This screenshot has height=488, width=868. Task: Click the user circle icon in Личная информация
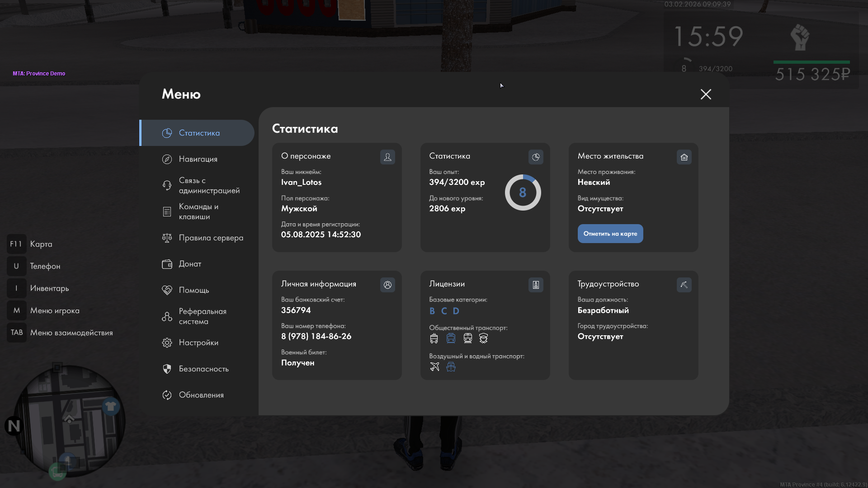point(387,285)
